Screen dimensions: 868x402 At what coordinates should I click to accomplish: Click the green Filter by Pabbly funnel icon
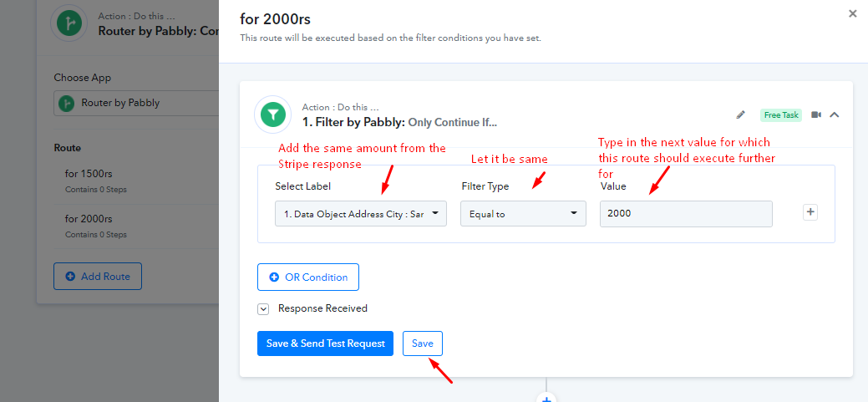[x=272, y=114]
